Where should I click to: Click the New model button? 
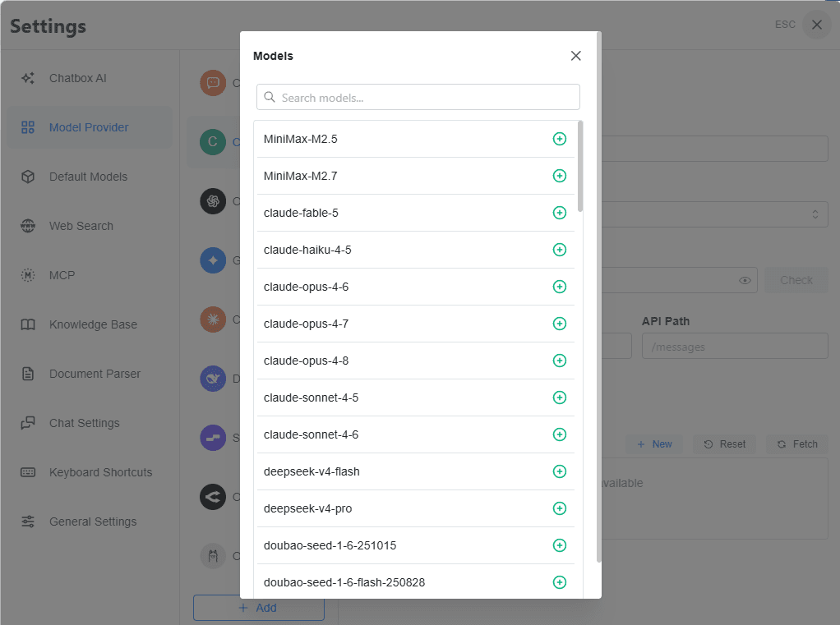pyautogui.click(x=654, y=444)
